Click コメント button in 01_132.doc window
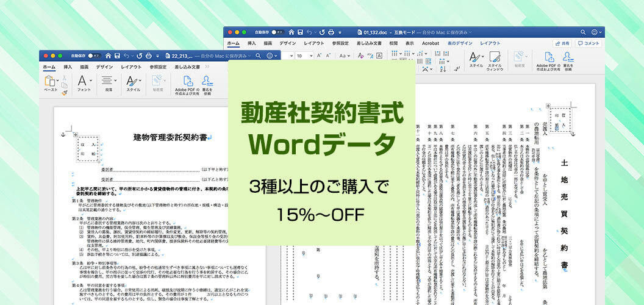Screen dimensions: 644x305 tap(589, 43)
